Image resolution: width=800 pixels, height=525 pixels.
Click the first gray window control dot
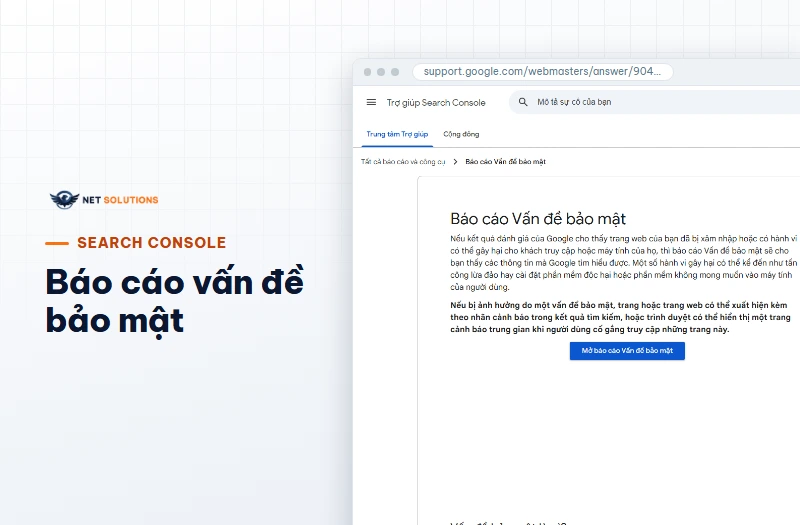(x=367, y=72)
